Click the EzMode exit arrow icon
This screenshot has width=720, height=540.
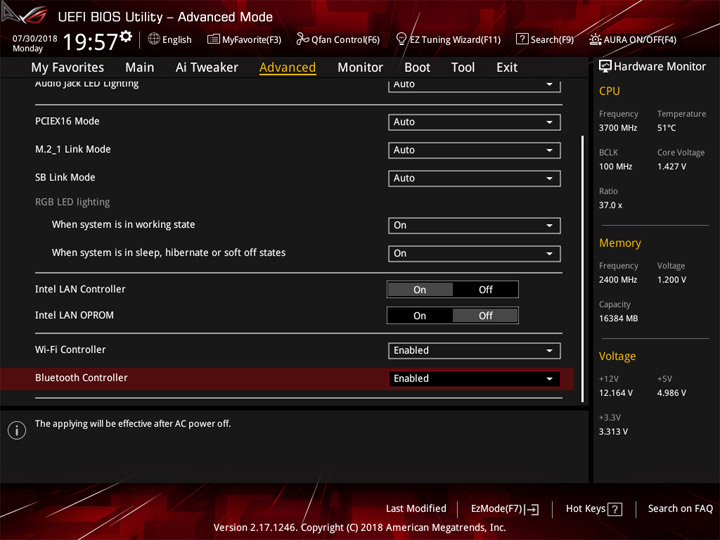[x=532, y=509]
